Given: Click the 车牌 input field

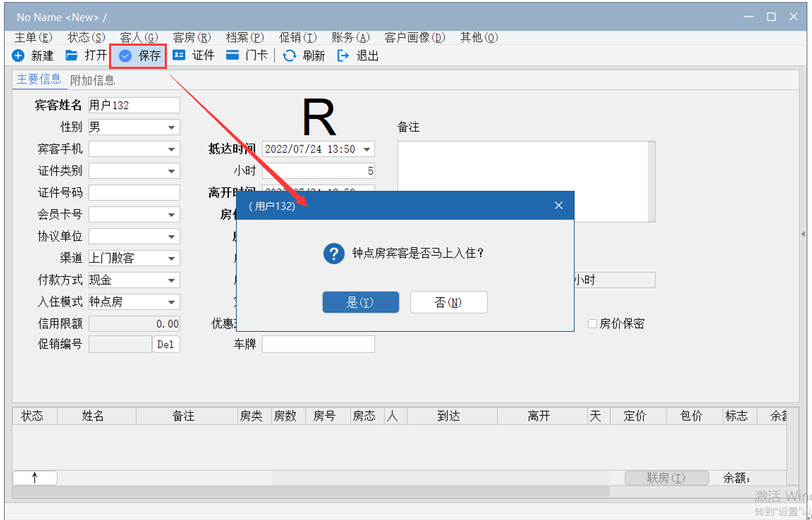Looking at the screenshot, I should (318, 344).
